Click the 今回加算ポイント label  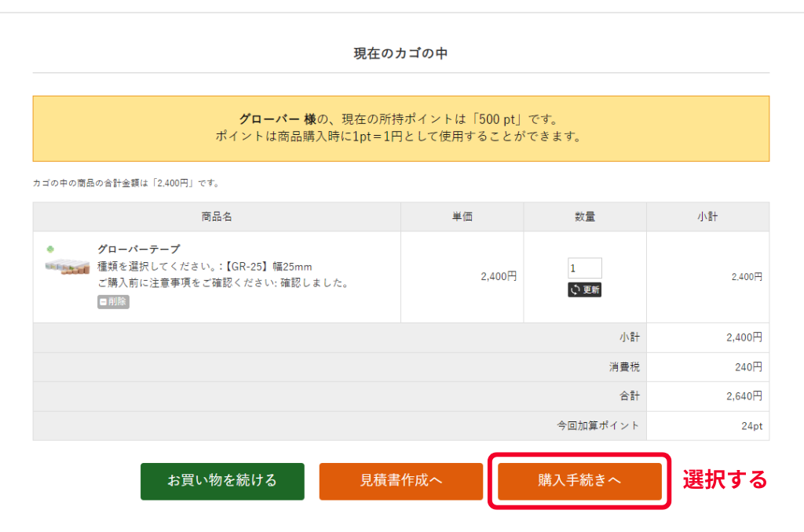coord(598,426)
